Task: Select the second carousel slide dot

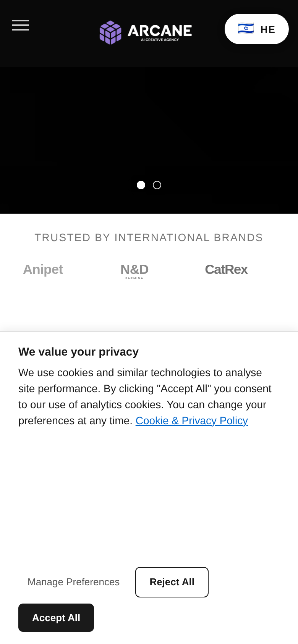Action: [157, 185]
